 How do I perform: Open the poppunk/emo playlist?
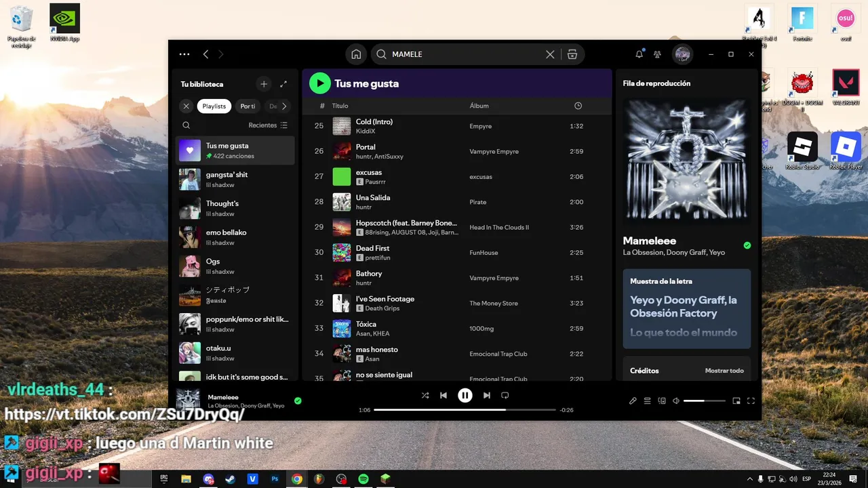[235, 324]
